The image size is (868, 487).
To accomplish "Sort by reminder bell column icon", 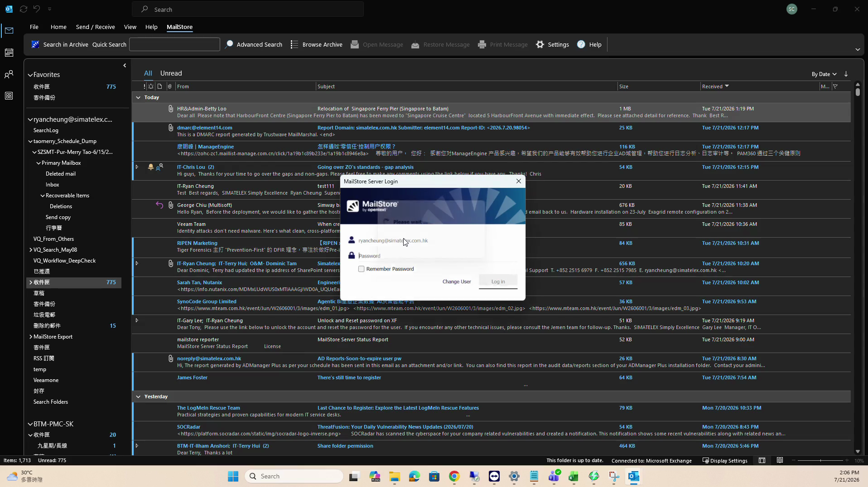I will [151, 86].
